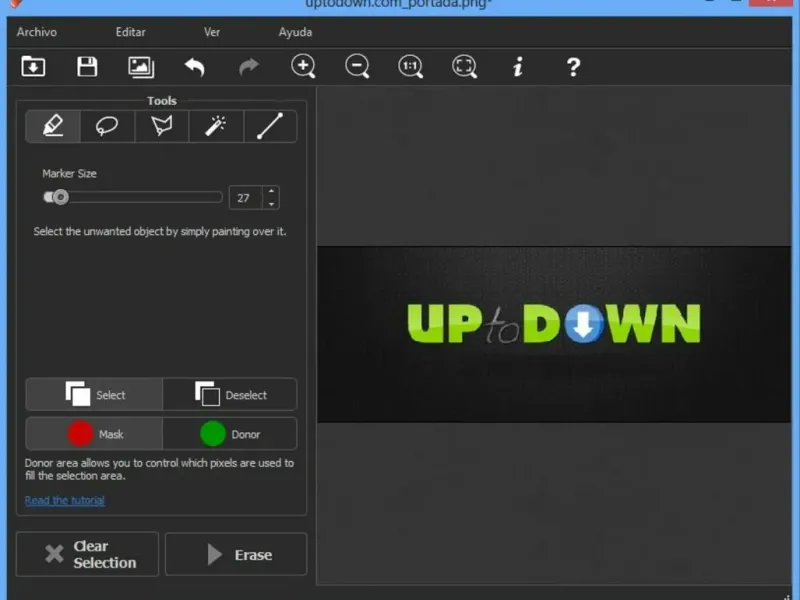Choose the green Donor option

[x=230, y=434]
